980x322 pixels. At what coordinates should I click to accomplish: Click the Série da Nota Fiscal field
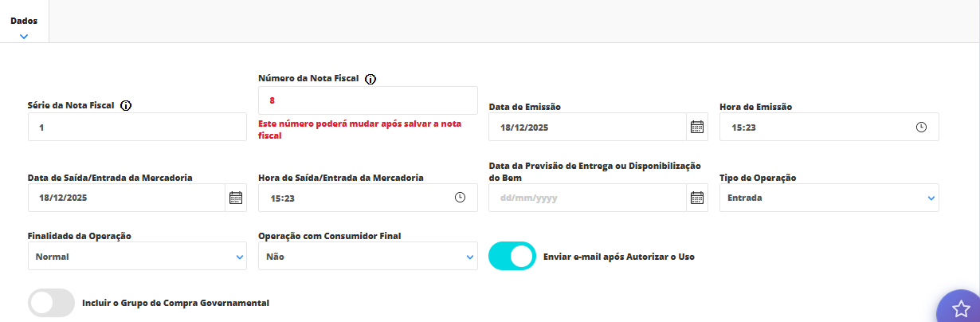(x=137, y=127)
